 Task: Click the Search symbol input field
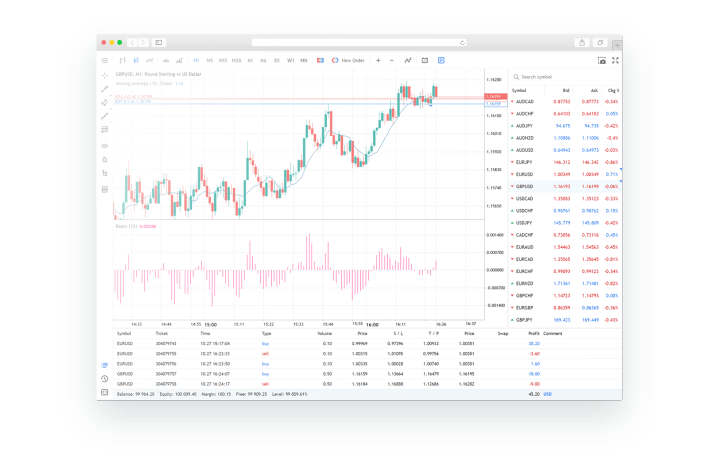560,76
